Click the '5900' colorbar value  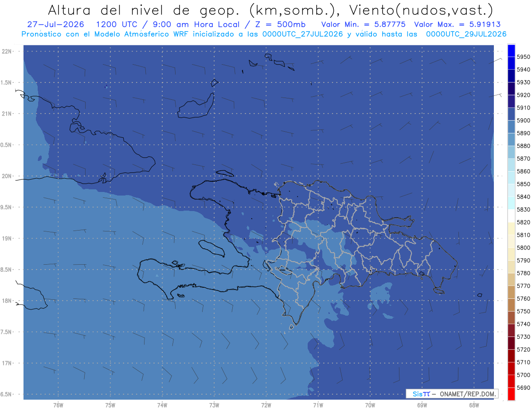click(524, 121)
